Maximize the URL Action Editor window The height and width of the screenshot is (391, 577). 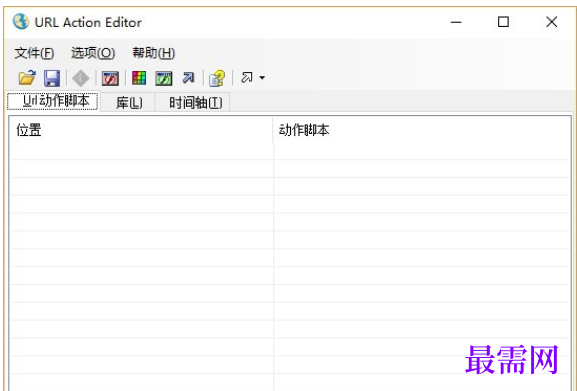(x=503, y=22)
